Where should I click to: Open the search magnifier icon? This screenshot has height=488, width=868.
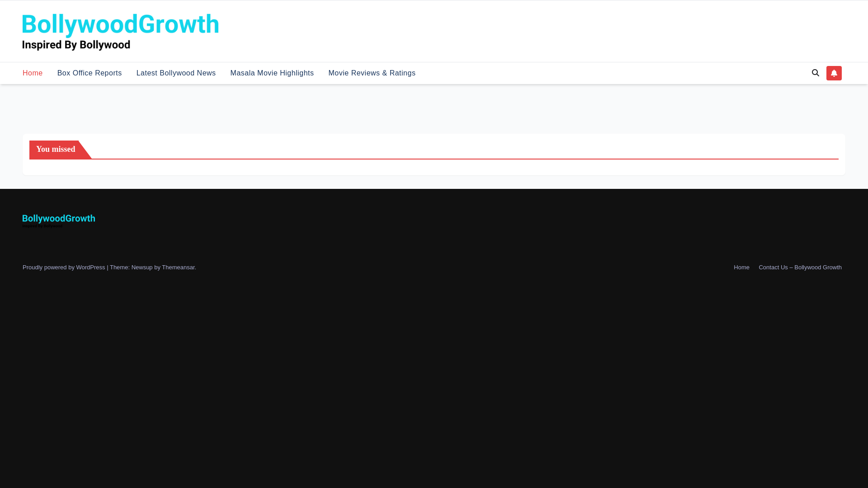pyautogui.click(x=815, y=73)
